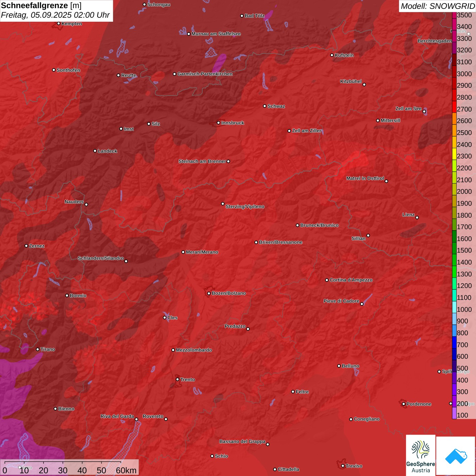Click the 'Murnau am Staffelsee' label
This screenshot has width=476, height=476.
[216, 34]
